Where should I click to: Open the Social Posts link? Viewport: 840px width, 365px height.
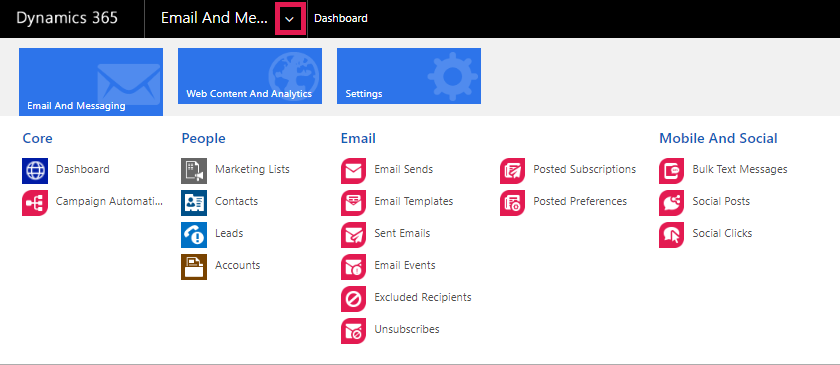[x=721, y=202]
